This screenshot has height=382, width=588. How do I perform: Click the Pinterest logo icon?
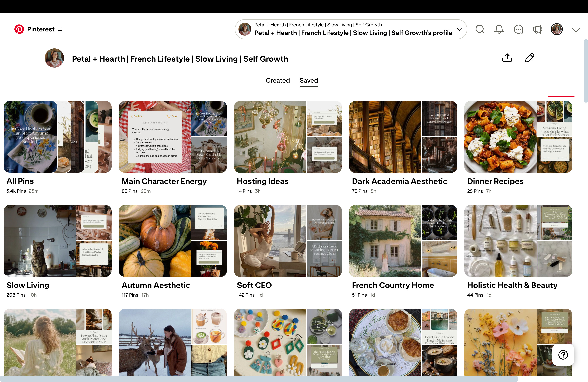[19, 29]
